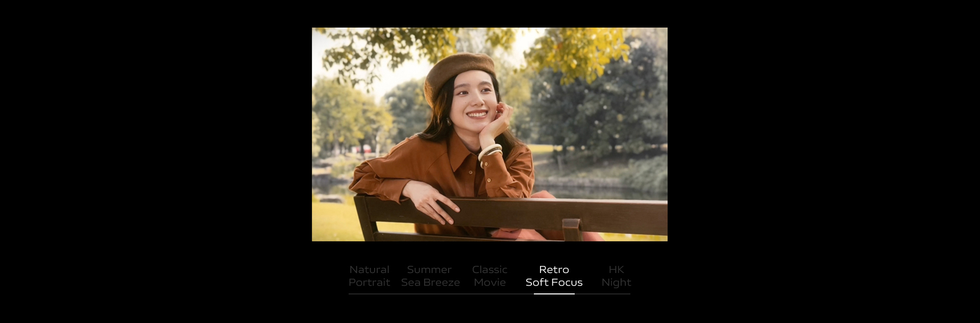Click the woman's hand resting on the bench

click(434, 203)
